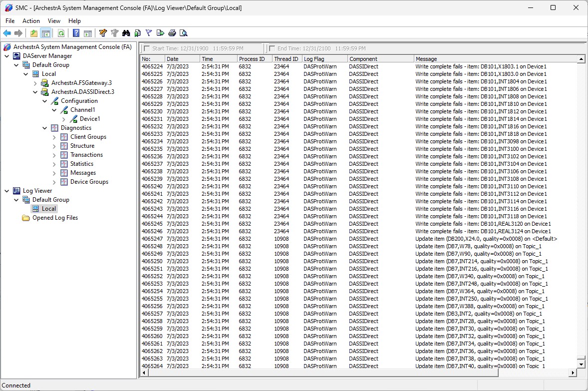
Task: Select Default Group under DAServer Manager
Action: (x=50, y=65)
